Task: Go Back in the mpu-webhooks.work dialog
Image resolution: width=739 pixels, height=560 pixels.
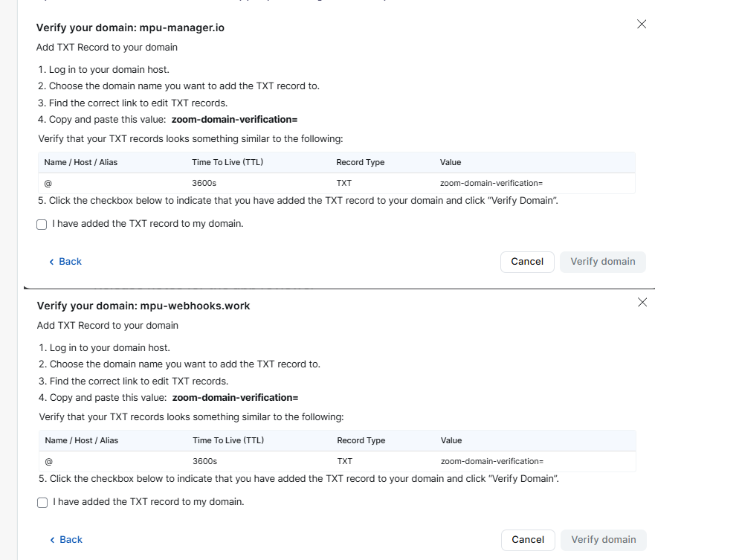Action: (x=66, y=540)
